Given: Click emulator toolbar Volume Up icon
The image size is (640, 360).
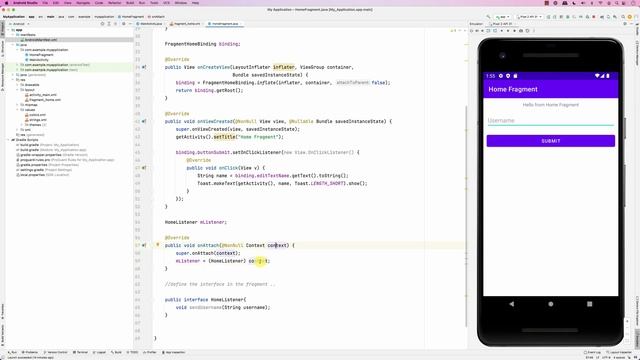Looking at the screenshot, I should tap(477, 31).
